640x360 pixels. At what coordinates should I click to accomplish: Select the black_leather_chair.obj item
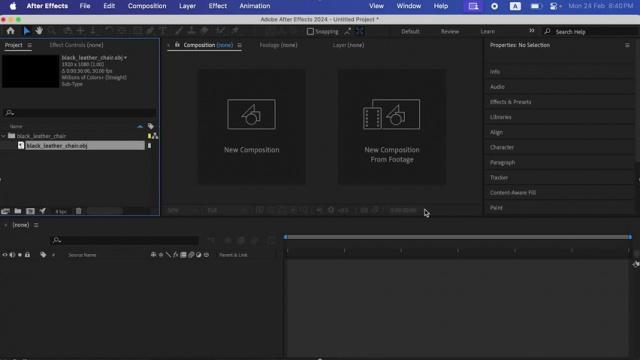click(x=84, y=146)
